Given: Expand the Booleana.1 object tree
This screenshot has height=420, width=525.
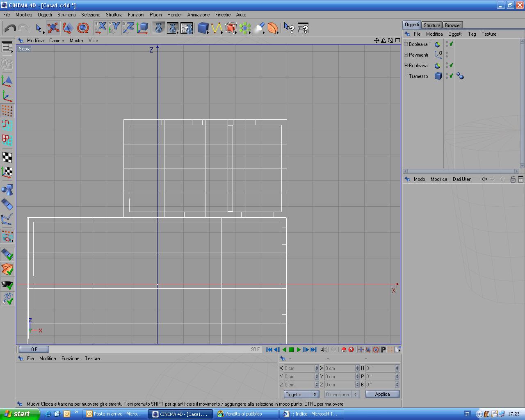Looking at the screenshot, I should click(x=406, y=44).
